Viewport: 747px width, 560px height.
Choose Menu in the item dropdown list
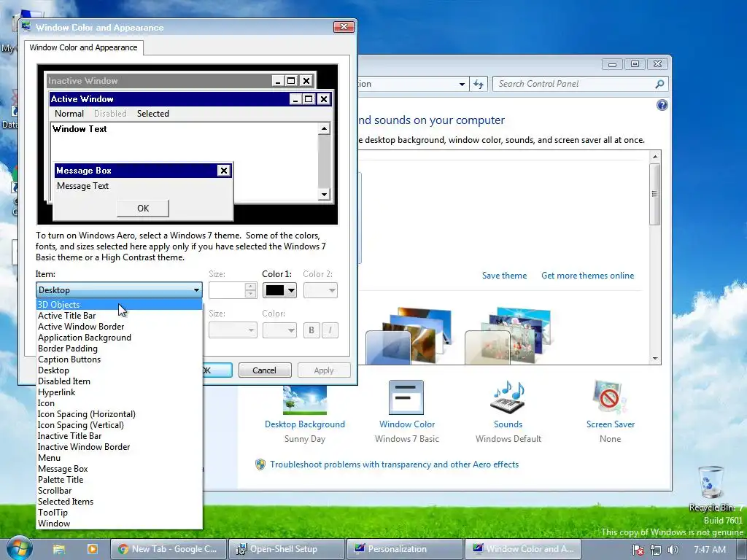coord(119,458)
